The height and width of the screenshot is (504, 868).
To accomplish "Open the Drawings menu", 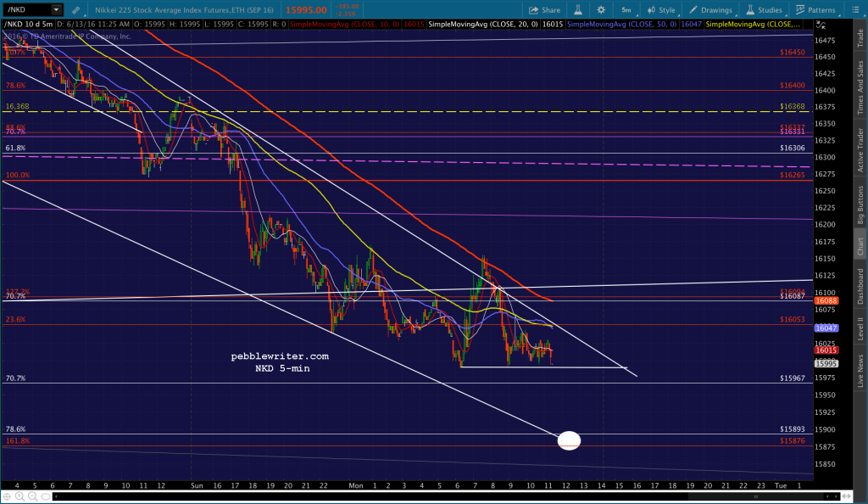I will click(711, 10).
